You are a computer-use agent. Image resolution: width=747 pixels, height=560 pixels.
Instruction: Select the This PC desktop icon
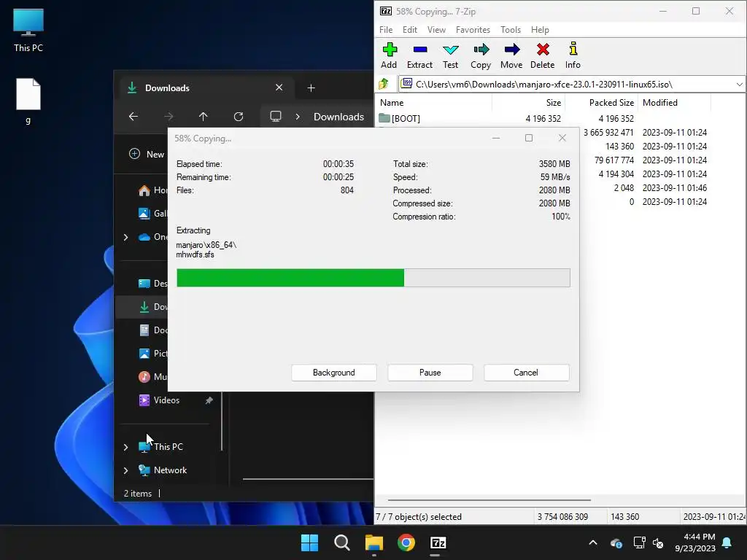[x=28, y=30]
